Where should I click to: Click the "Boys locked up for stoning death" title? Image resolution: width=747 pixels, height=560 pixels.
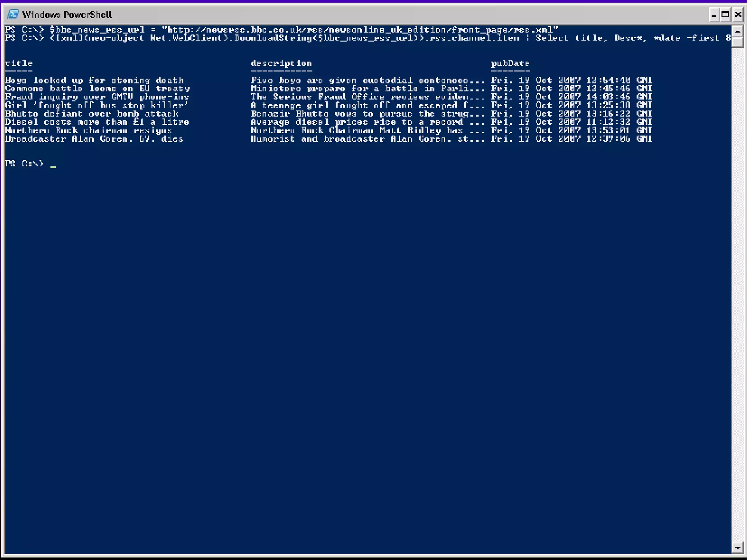click(x=94, y=80)
